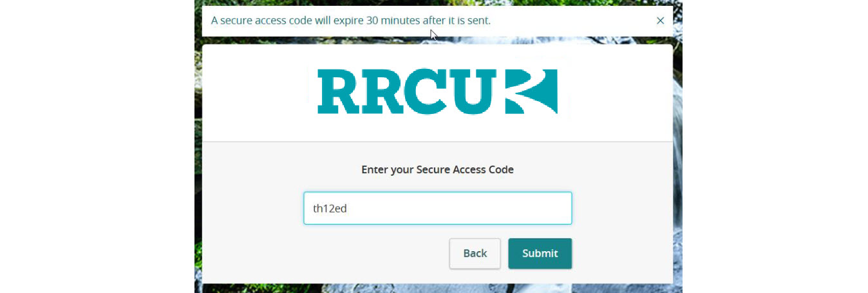Go back with the Back button

coord(475,253)
